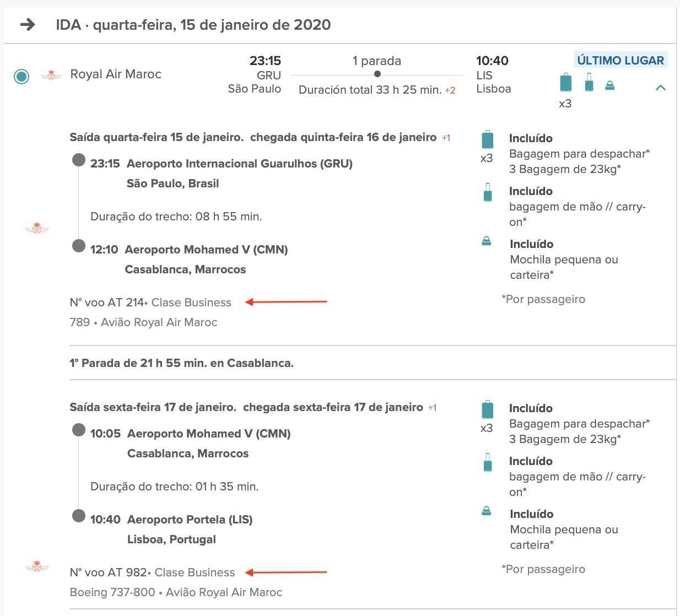Collapse the flight details chevron
680x616 pixels.
coord(660,88)
